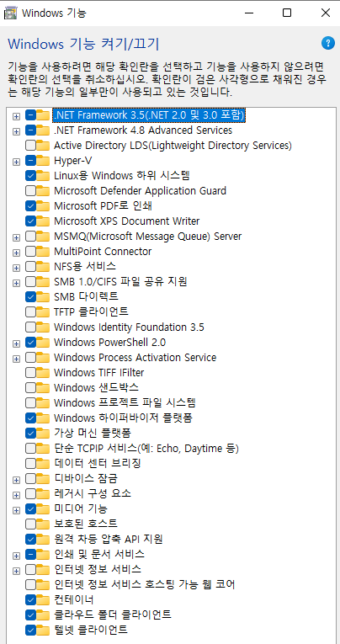Image resolution: width=340 pixels, height=644 pixels.
Task: Disable the 가상 머신 플랫폼 checkbox
Action: (x=30, y=433)
